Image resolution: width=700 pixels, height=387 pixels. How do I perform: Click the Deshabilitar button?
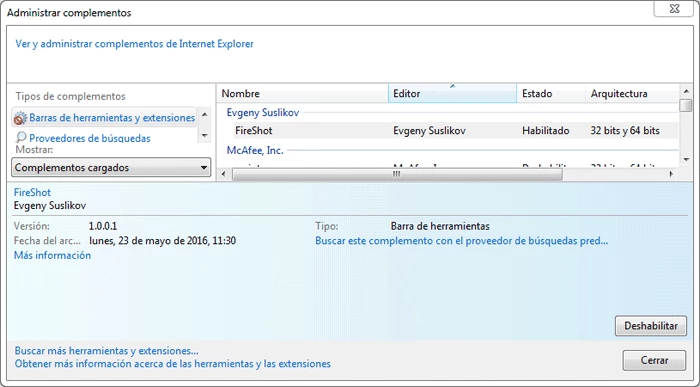point(650,326)
